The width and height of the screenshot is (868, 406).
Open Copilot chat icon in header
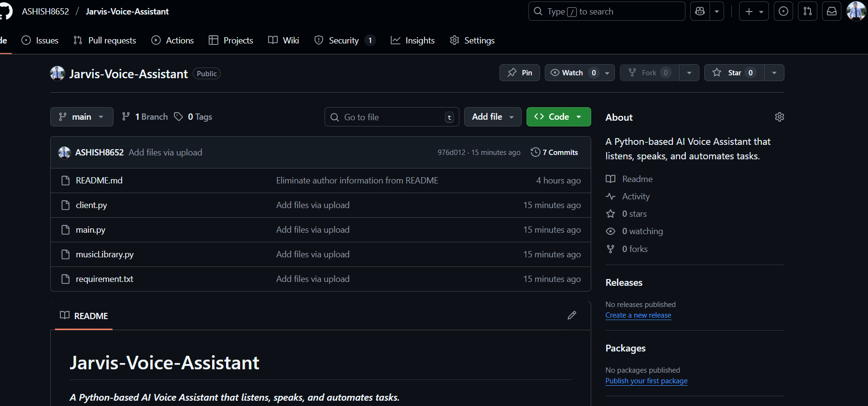(x=700, y=11)
